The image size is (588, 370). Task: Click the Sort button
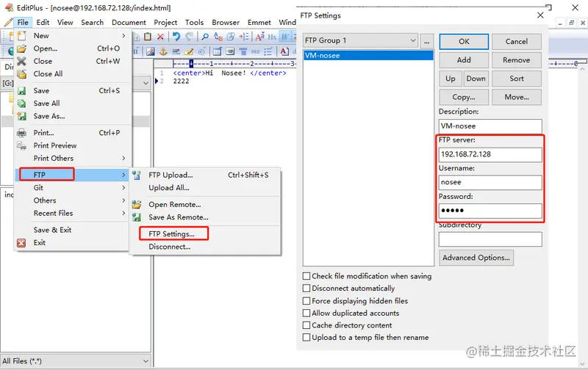(x=517, y=79)
